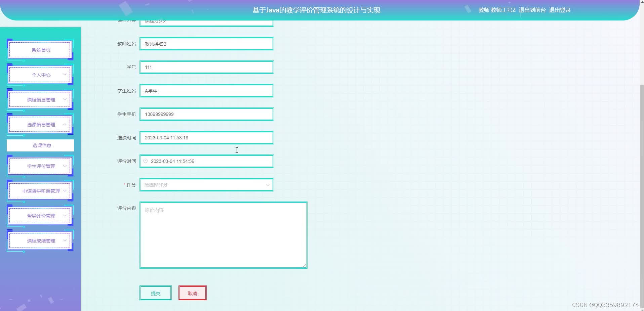
Task: Click the chevron beside 课程信息管理
Action: (x=65, y=99)
